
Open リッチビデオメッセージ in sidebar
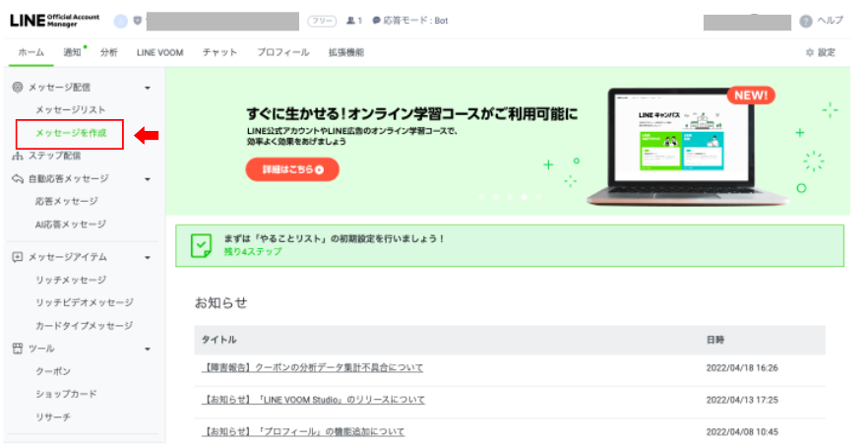pyautogui.click(x=85, y=302)
